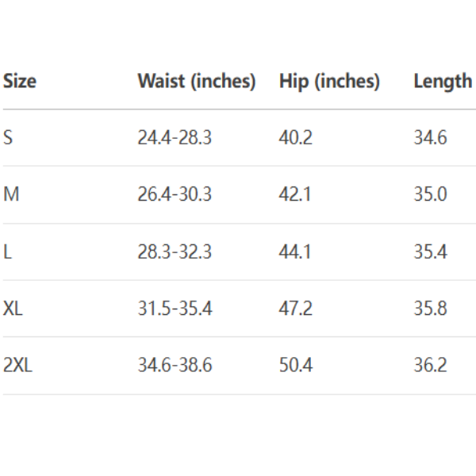
Task: Click waist value 26.4-30.3
Action: 175,194
